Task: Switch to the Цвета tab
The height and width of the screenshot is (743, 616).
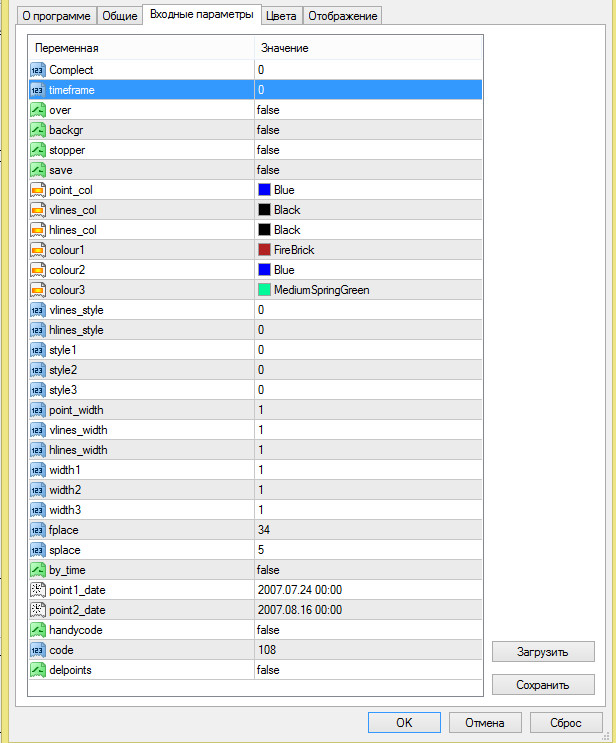Action: 281,16
